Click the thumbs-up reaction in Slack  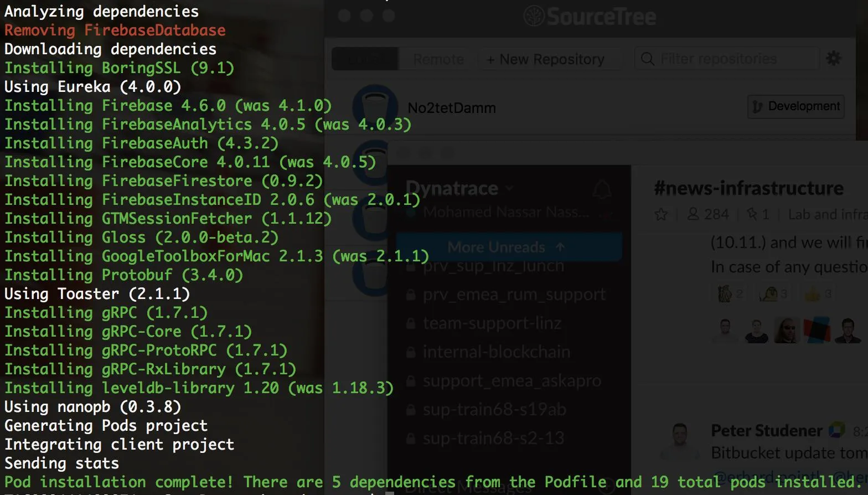pyautogui.click(x=818, y=293)
